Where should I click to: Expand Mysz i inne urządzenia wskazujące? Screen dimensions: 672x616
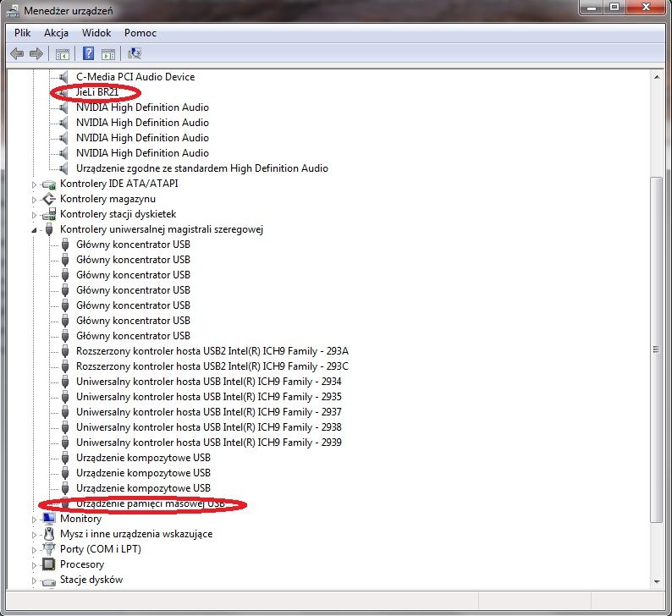click(x=35, y=535)
